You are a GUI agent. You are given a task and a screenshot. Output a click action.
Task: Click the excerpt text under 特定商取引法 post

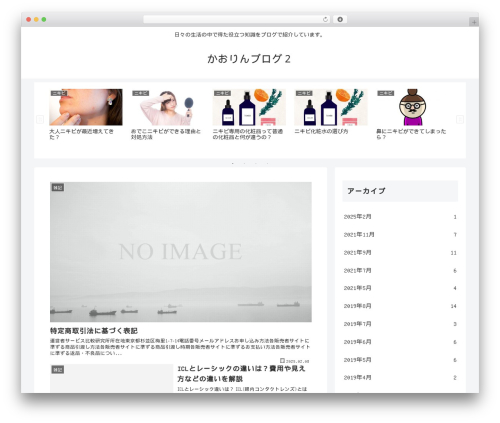coord(180,347)
